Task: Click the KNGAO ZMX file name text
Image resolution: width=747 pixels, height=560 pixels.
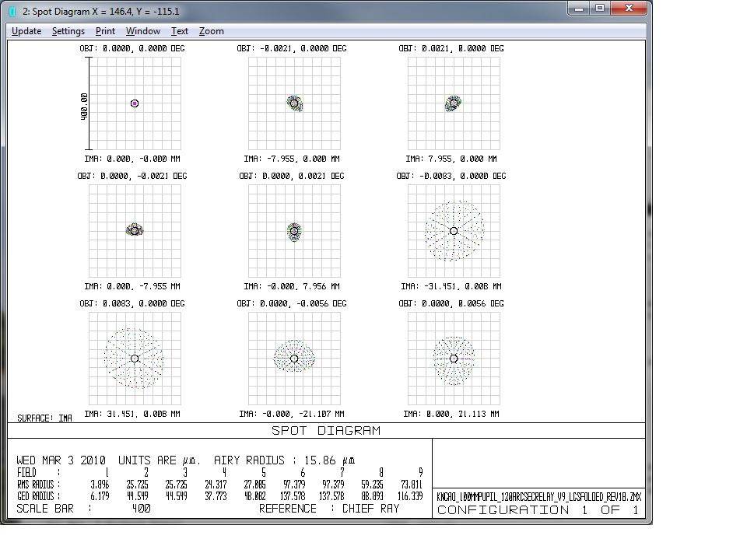Action: (x=538, y=497)
